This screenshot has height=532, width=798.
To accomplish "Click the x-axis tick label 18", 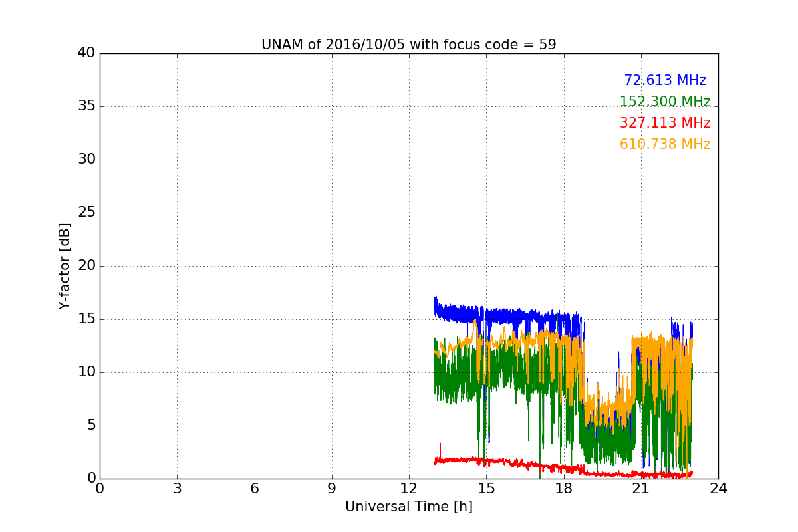I will click(x=563, y=489).
